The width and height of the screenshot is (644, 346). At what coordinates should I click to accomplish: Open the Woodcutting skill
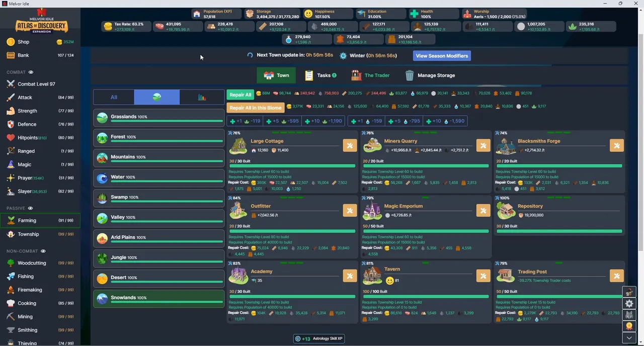click(x=40, y=263)
